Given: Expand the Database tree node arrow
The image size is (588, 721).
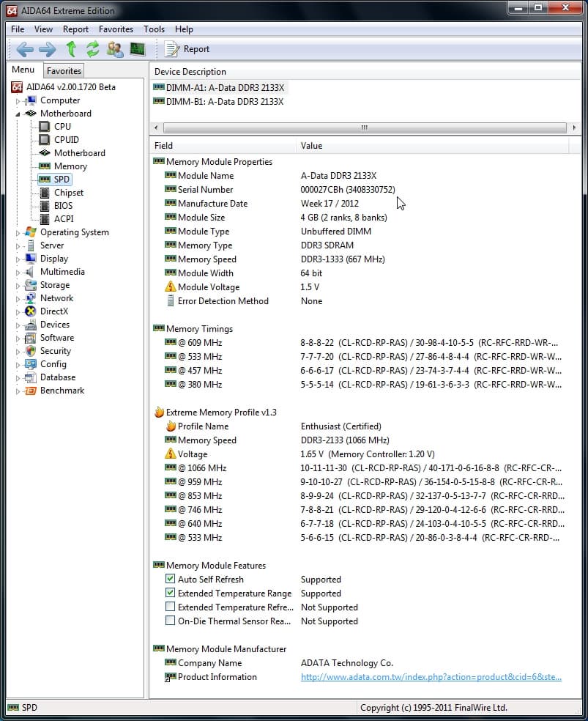Looking at the screenshot, I should tap(18, 377).
